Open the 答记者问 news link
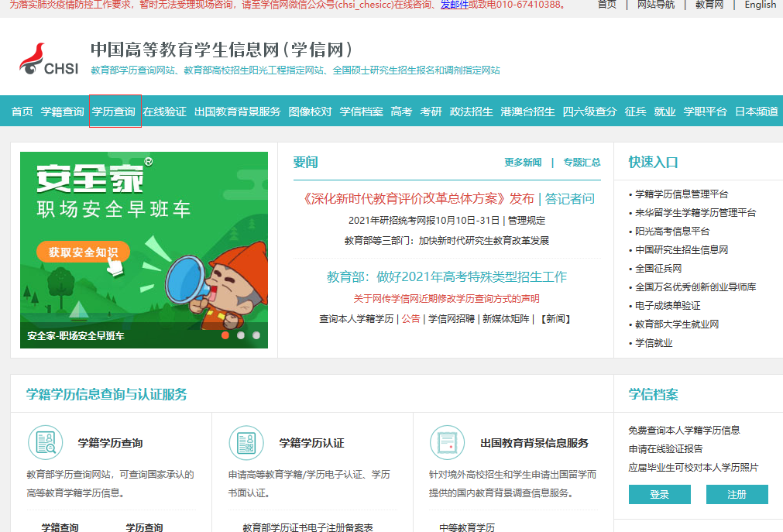Viewport: 783px width, 532px height. coord(568,199)
